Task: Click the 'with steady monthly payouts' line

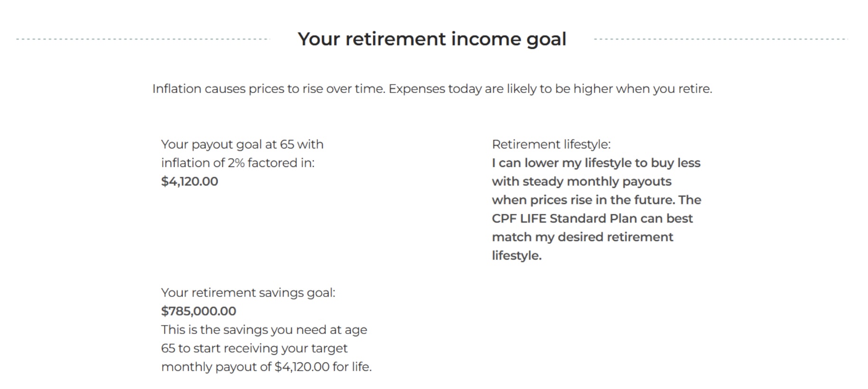Action: coord(582,181)
